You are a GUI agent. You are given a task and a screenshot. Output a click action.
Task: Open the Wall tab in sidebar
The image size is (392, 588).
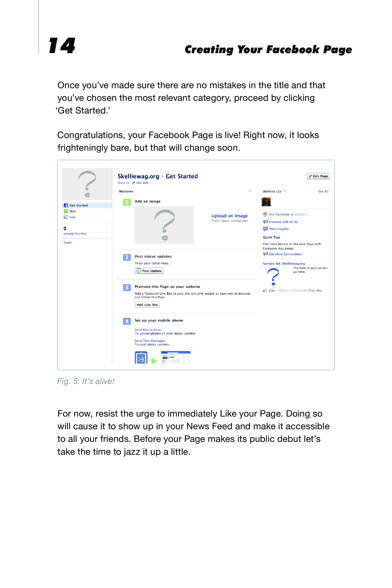coord(73,211)
